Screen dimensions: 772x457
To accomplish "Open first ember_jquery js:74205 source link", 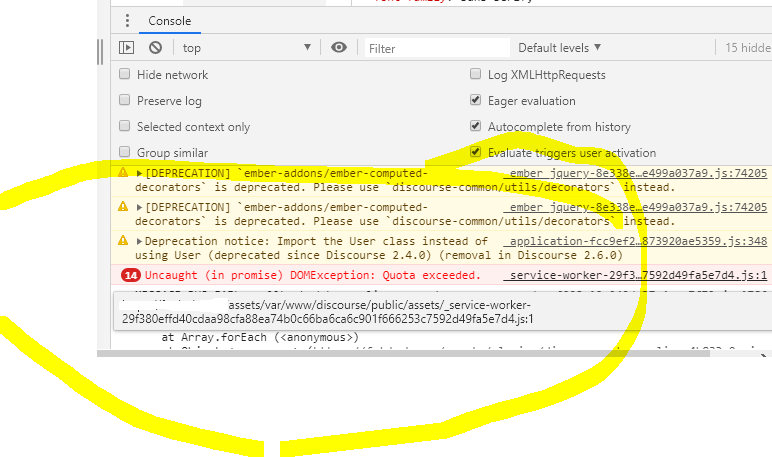I will pyautogui.click(x=638, y=173).
